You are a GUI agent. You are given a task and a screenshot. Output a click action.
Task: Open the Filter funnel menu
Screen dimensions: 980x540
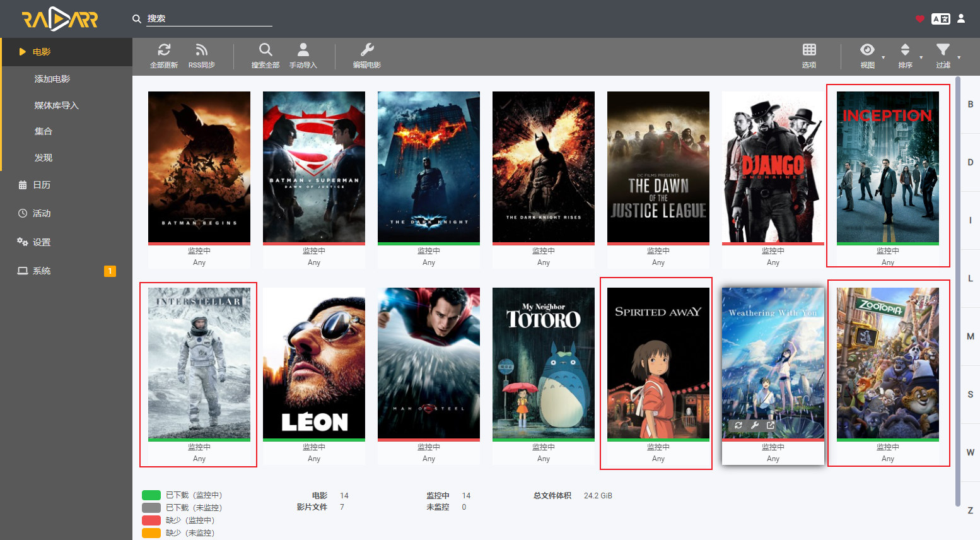[x=943, y=50]
